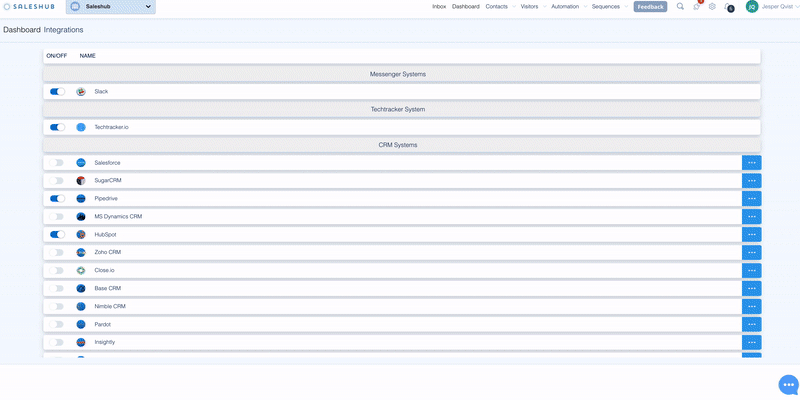
Task: Click the Pardot logo icon
Action: pos(81,324)
